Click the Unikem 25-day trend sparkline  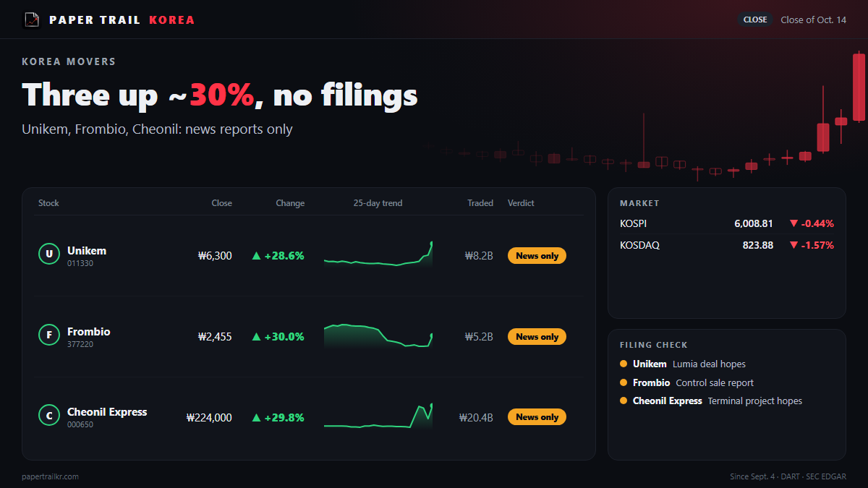pos(378,255)
